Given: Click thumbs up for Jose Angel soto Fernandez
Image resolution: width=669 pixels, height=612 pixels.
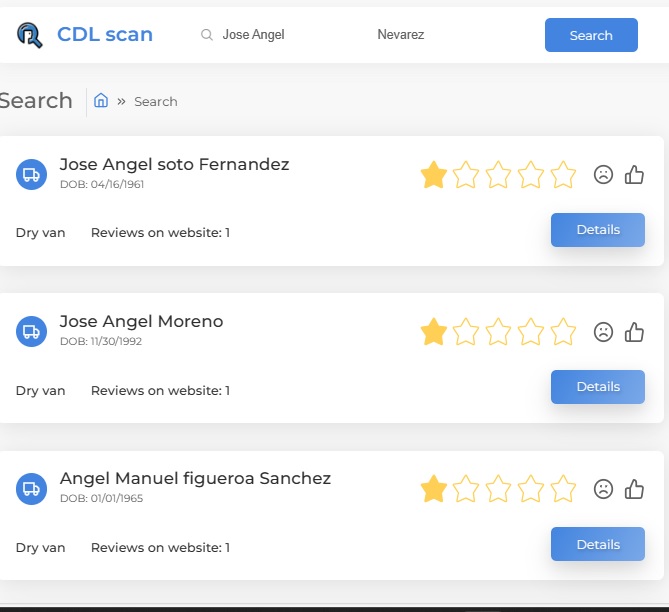Looking at the screenshot, I should [634, 175].
